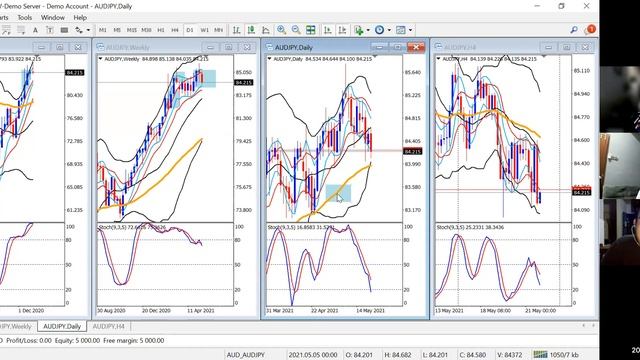Set timeframe to M30
The width and height of the screenshot is (640, 360).
pyautogui.click(x=146, y=30)
